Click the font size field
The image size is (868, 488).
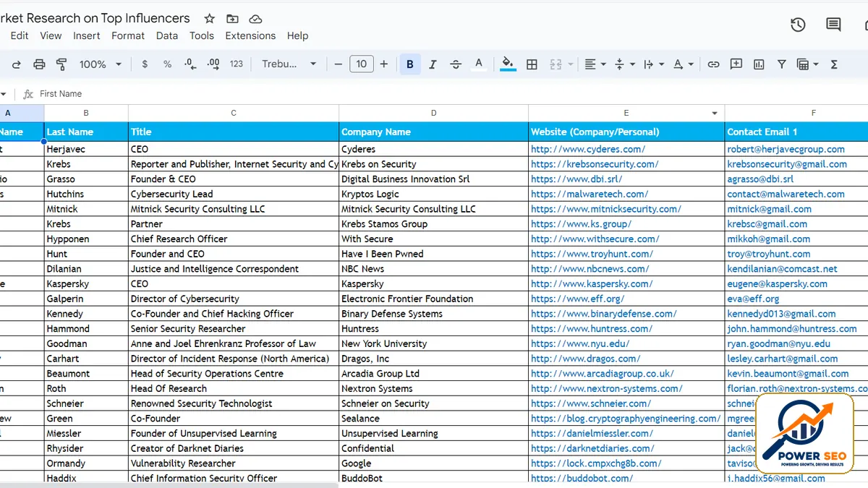(361, 64)
